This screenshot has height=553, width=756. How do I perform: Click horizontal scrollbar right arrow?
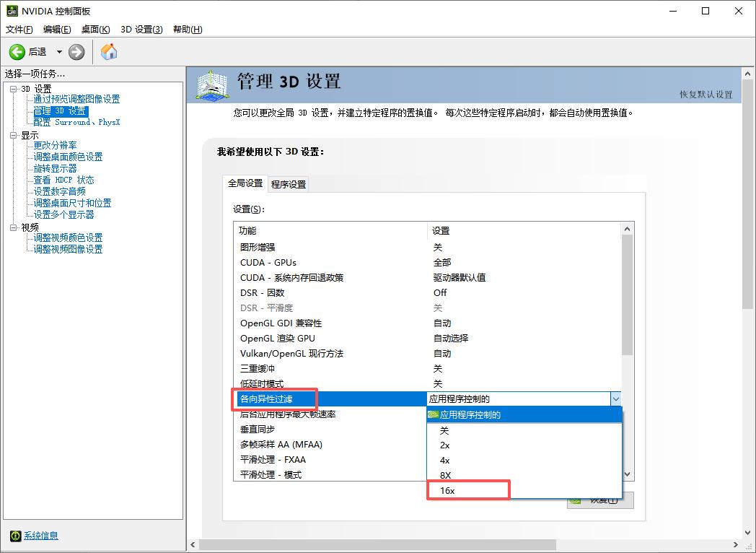pyautogui.click(x=736, y=545)
